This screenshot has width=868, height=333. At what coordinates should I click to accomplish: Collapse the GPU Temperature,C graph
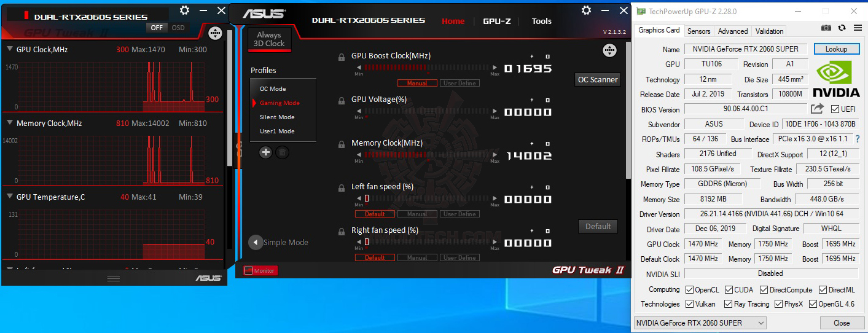tap(10, 197)
